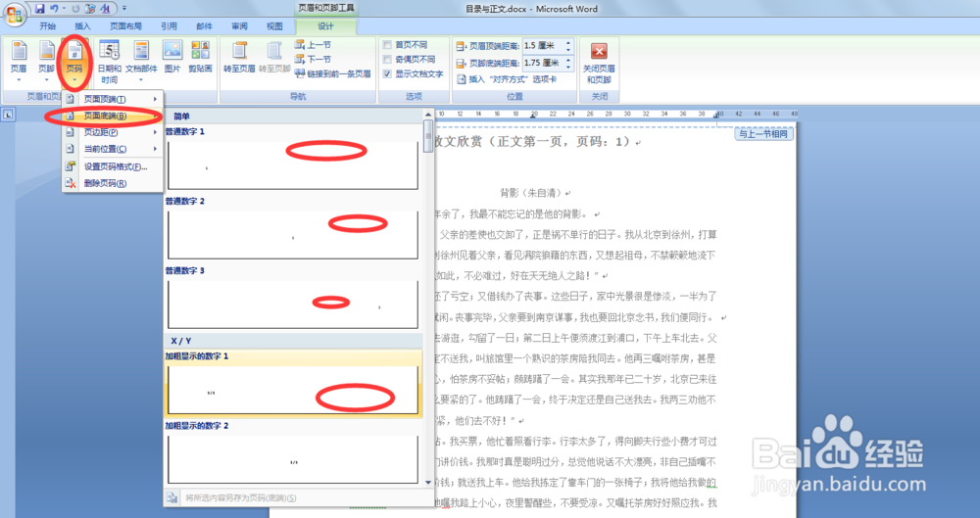Expand 页面顶端(T) submenu
The width and height of the screenshot is (980, 518).
click(113, 99)
